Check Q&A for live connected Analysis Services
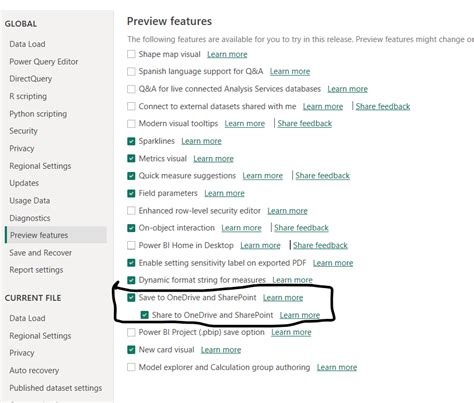 pos(131,89)
